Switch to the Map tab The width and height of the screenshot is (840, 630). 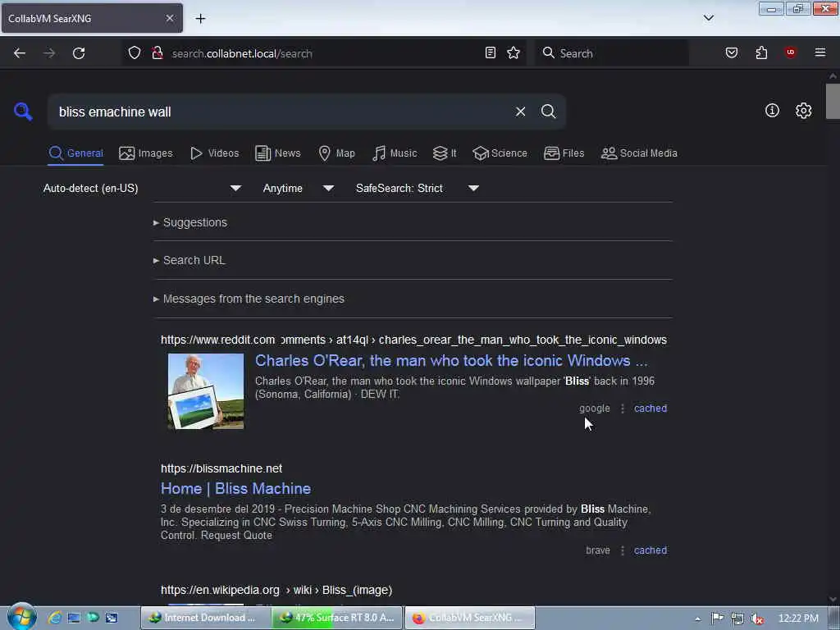click(x=336, y=153)
